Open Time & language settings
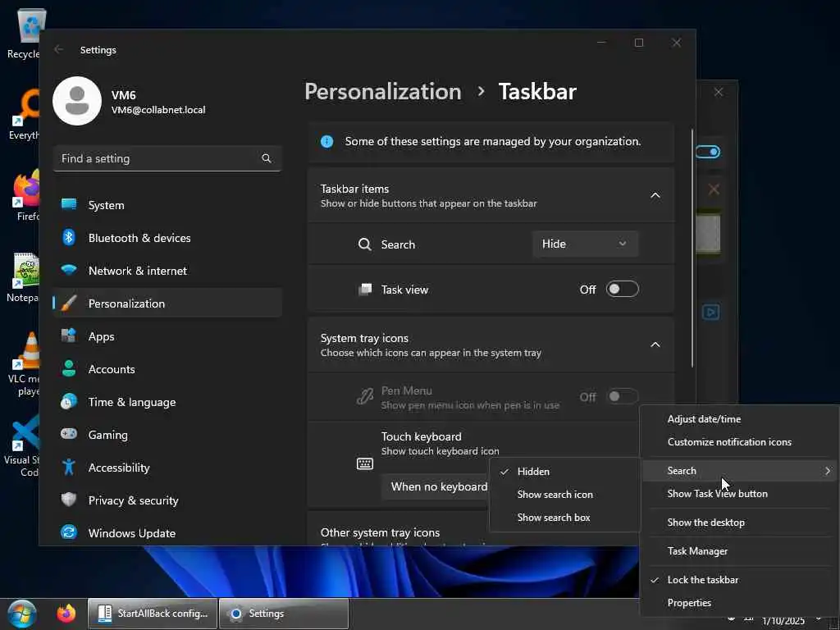This screenshot has height=630, width=840. pyautogui.click(x=167, y=402)
